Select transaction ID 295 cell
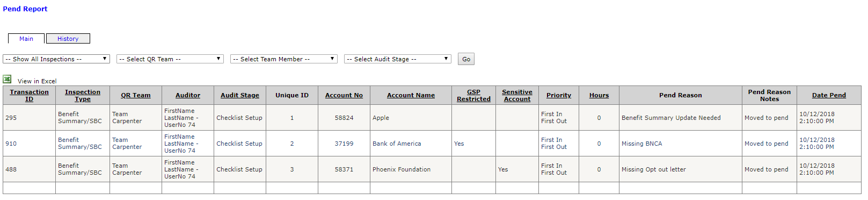Viewport: 868px width, 200px height. [x=29, y=118]
